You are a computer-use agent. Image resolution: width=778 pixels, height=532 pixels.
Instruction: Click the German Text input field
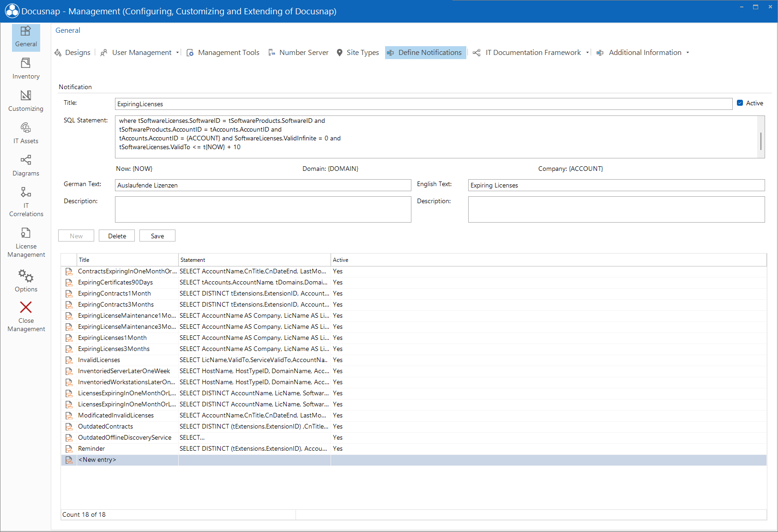coord(263,185)
